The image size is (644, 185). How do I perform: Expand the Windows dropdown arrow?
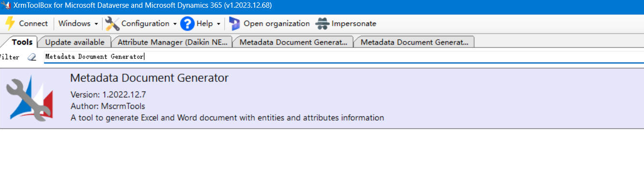pos(96,24)
